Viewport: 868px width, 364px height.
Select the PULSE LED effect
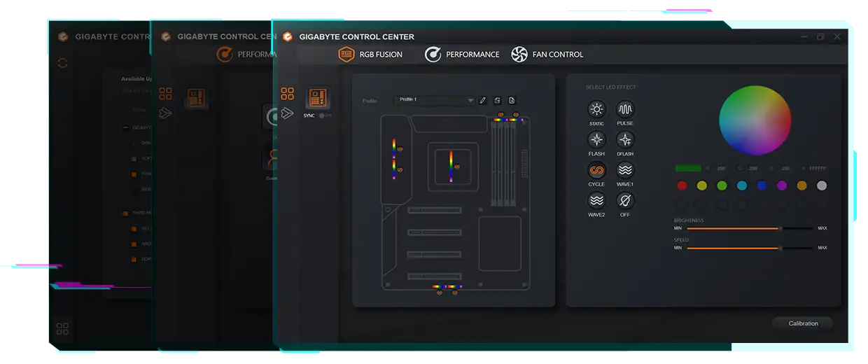[625, 109]
